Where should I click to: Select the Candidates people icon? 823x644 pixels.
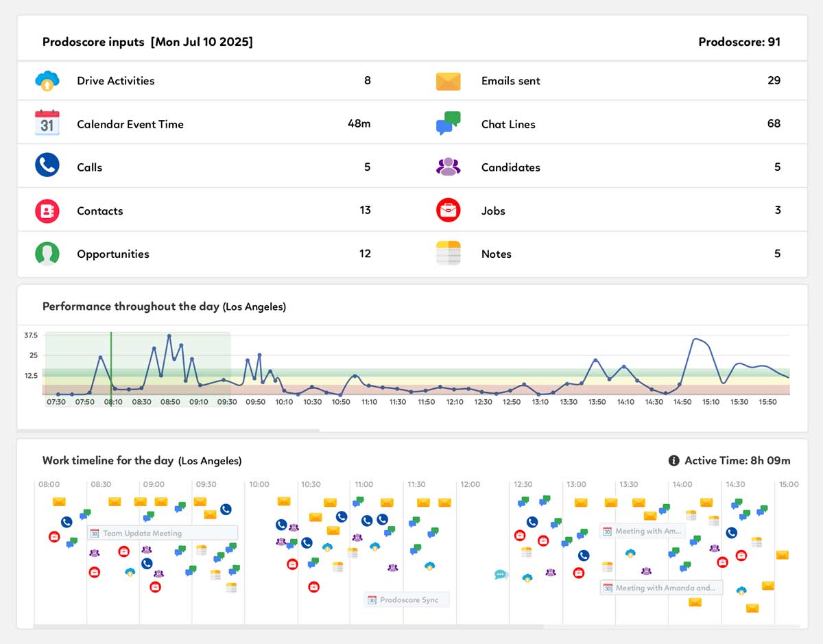[x=448, y=167]
